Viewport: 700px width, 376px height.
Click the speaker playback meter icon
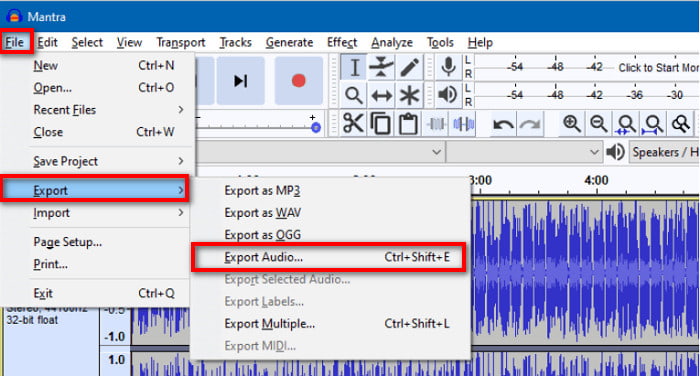point(447,95)
